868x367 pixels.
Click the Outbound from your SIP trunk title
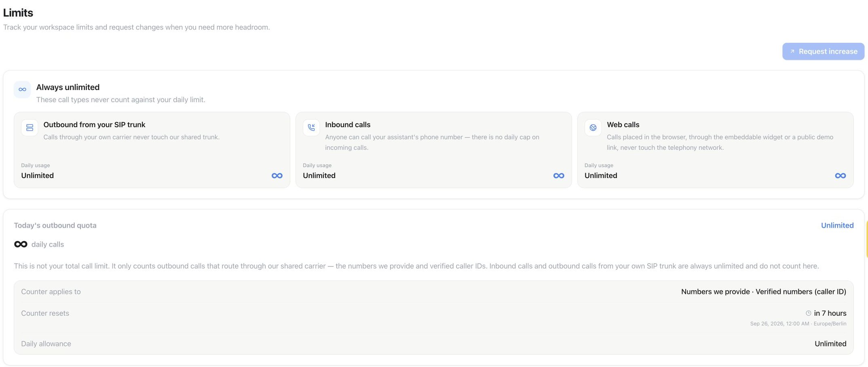94,125
